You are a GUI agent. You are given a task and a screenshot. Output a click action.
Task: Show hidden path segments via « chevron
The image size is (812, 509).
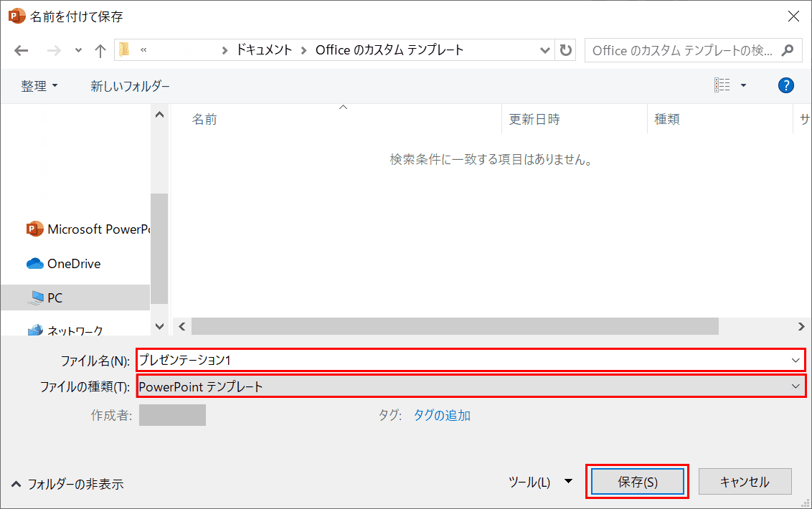click(x=143, y=49)
